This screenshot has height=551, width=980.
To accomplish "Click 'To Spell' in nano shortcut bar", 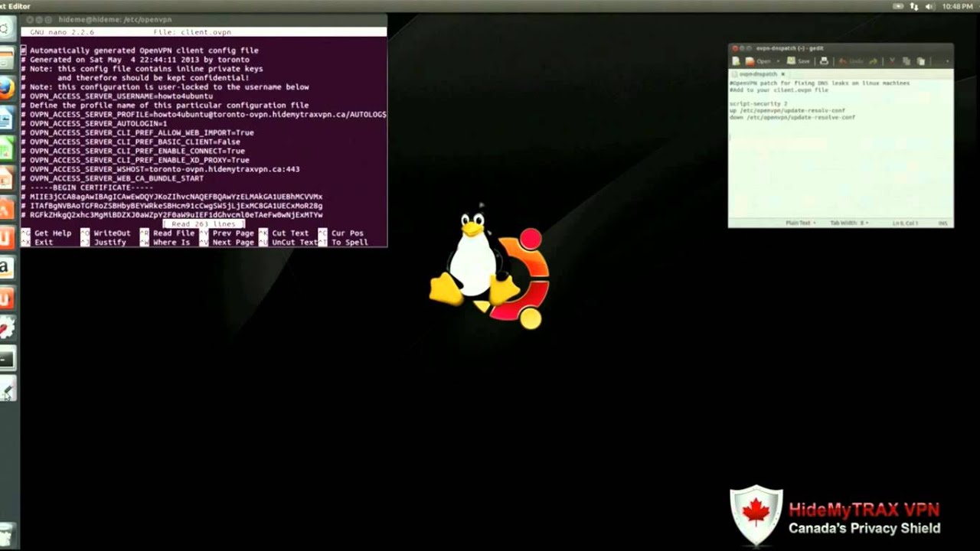I will point(350,243).
